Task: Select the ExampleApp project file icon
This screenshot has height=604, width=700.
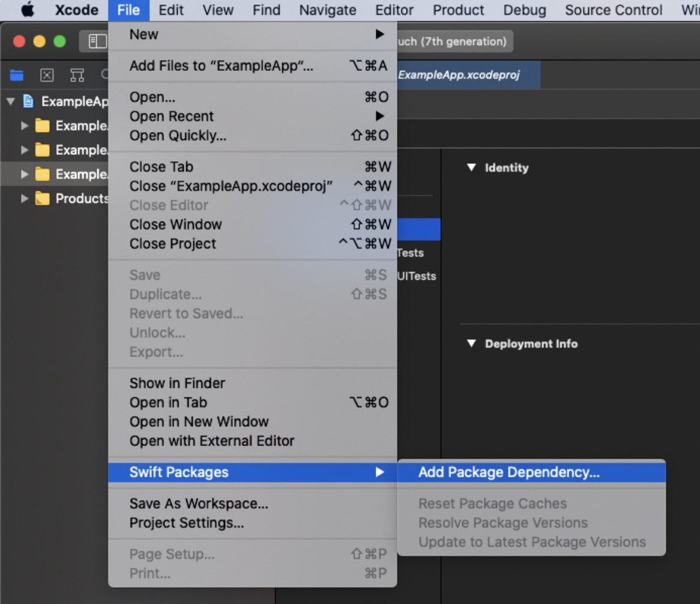Action: tap(28, 101)
